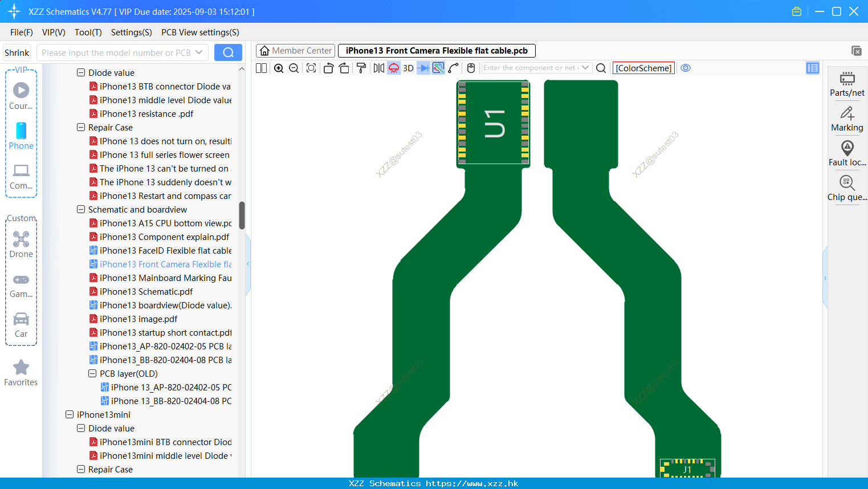Collapse the iPhone13mini node
The height and width of the screenshot is (489, 868).
tap(70, 414)
